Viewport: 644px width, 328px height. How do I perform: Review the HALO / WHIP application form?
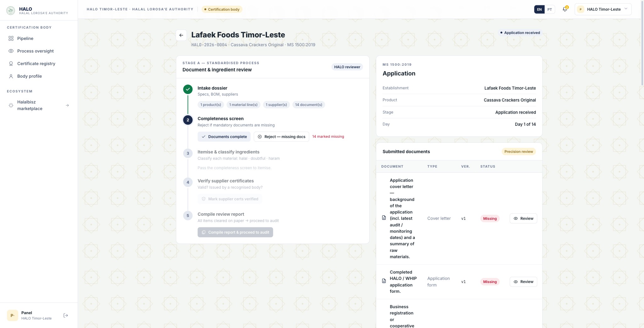point(523,282)
